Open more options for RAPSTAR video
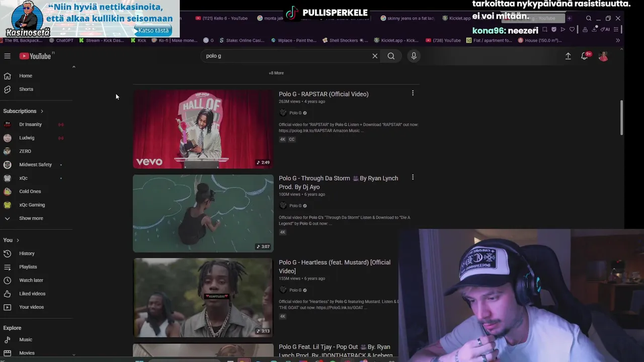This screenshot has width=644, height=362. pos(413,93)
